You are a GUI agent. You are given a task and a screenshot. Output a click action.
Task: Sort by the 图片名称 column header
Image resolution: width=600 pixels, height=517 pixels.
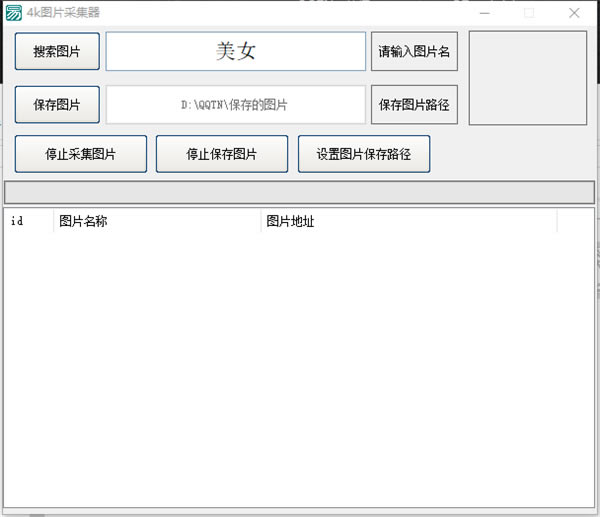[x=157, y=222]
